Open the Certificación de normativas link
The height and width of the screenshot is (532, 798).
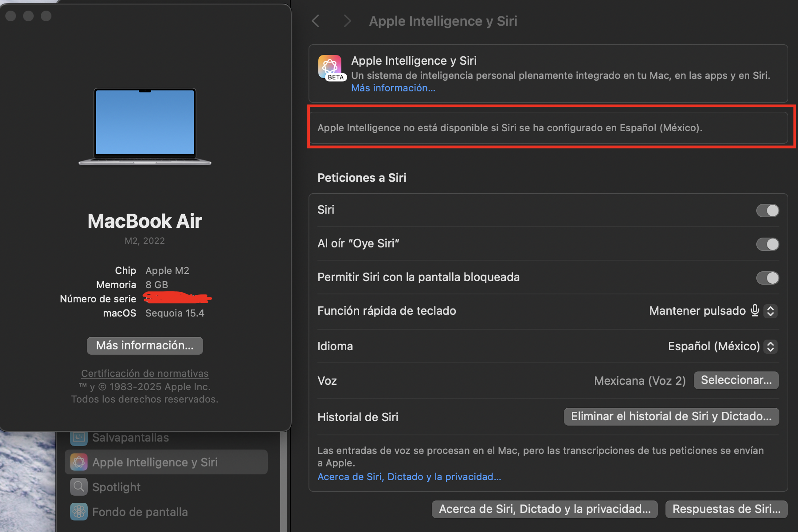(145, 373)
